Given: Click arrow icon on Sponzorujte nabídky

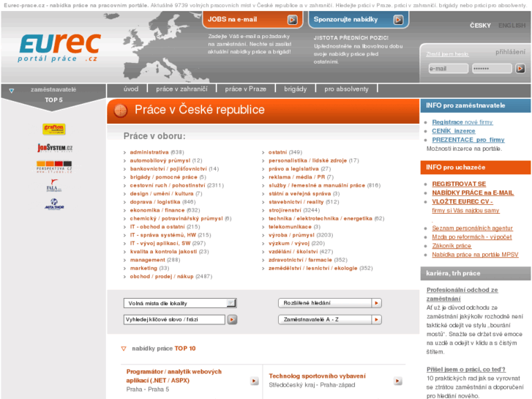Looking at the screenshot, I should pyautogui.click(x=398, y=20).
